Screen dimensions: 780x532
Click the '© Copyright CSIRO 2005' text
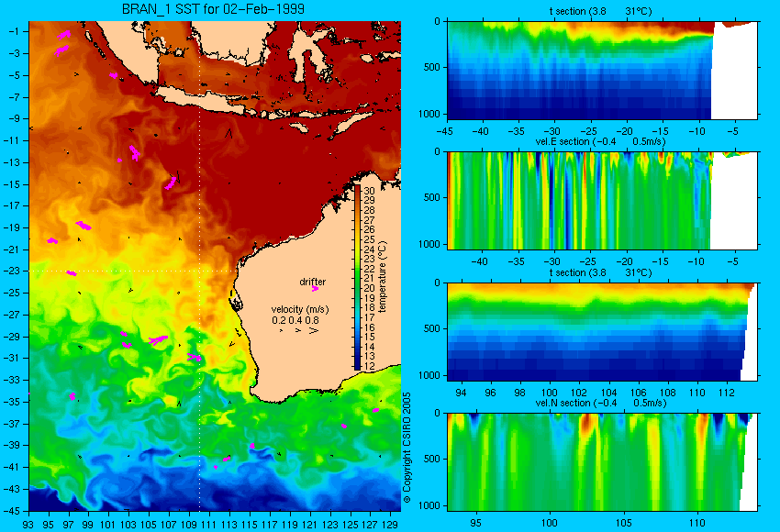pos(407,448)
